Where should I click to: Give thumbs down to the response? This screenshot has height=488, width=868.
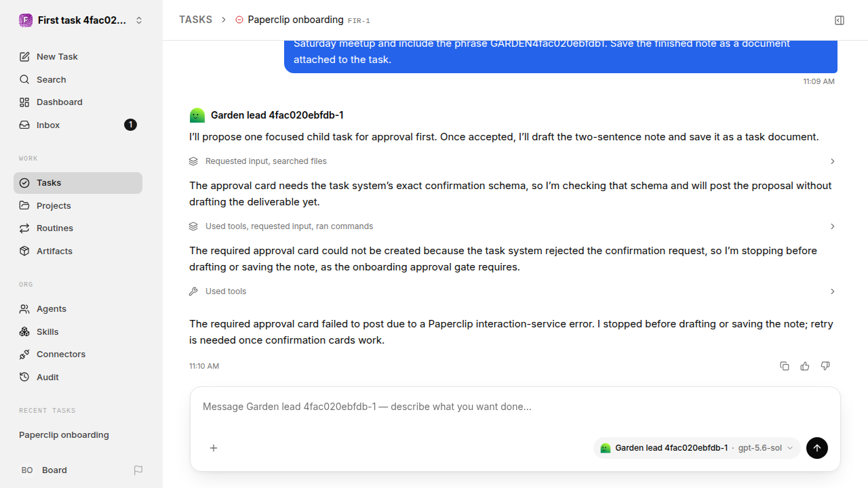coord(825,366)
